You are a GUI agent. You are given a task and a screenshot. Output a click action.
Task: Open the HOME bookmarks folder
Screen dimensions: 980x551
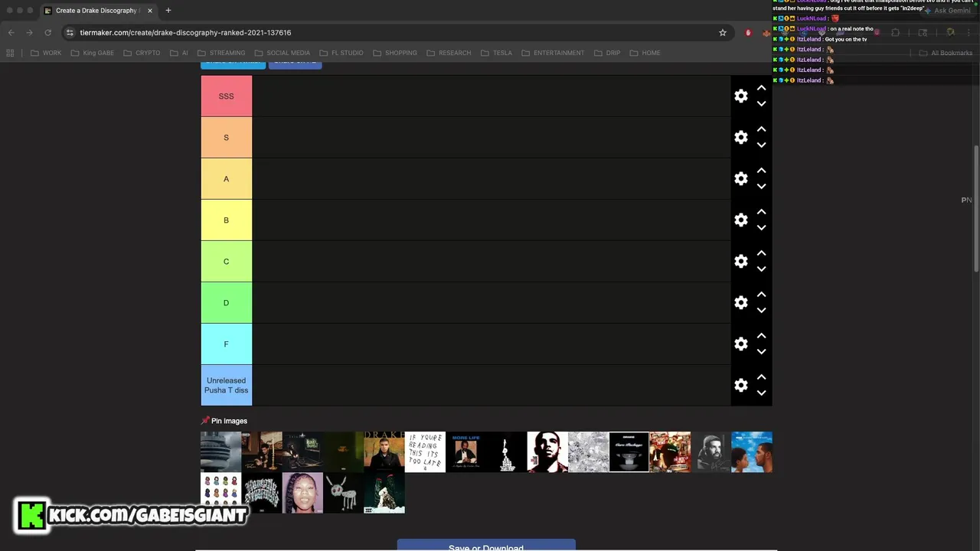pyautogui.click(x=645, y=53)
